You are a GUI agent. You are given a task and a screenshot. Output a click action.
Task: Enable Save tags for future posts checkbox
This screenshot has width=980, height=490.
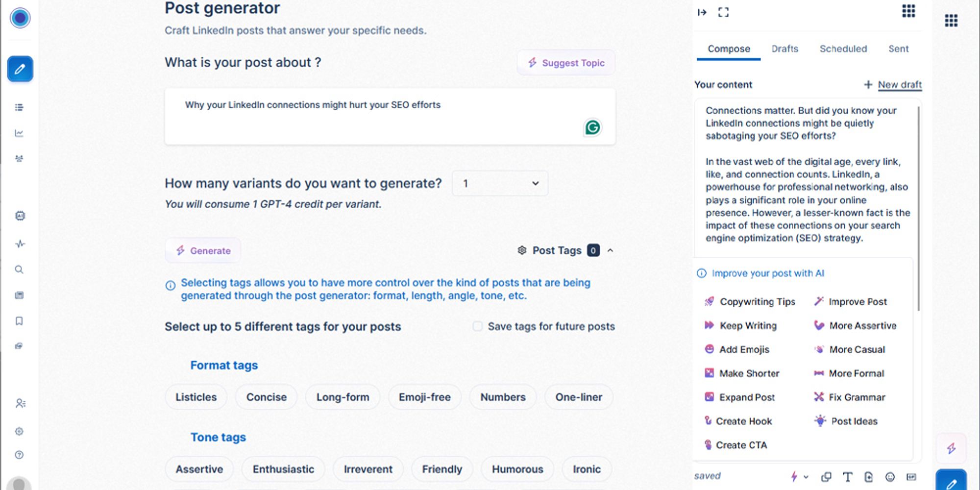(477, 326)
